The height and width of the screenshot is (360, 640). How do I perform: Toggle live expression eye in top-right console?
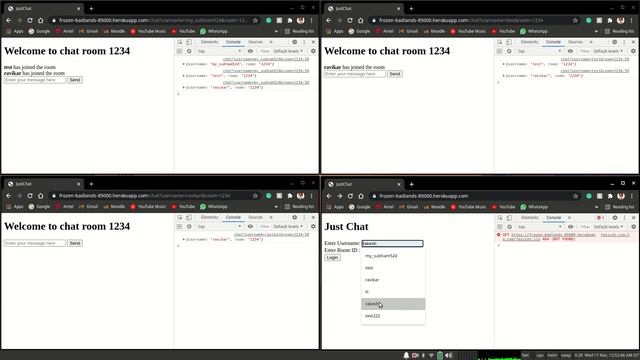tap(570, 51)
